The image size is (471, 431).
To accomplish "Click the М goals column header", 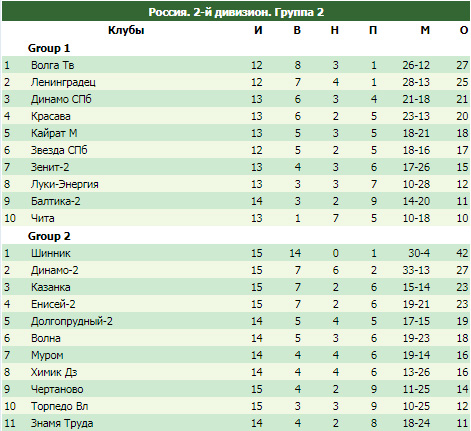I will [x=425, y=30].
